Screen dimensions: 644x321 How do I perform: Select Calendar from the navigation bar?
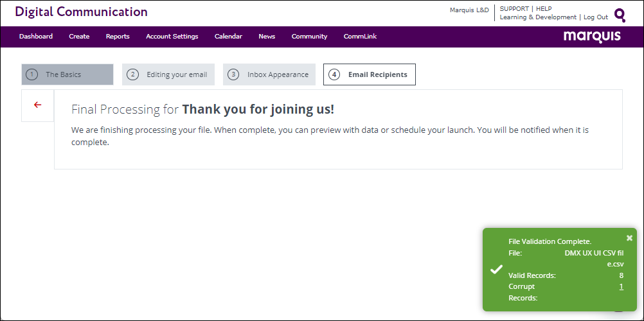tap(228, 37)
